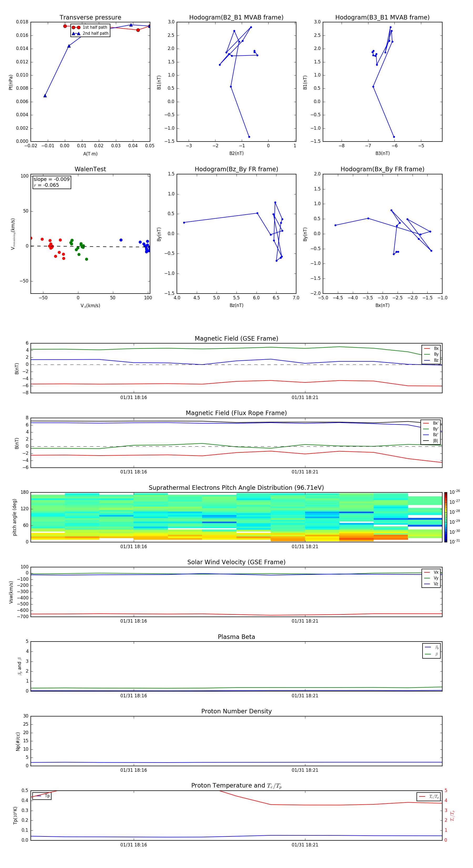
Task: Click the leftmost point in Bz_By hodogram
Action: (x=184, y=223)
